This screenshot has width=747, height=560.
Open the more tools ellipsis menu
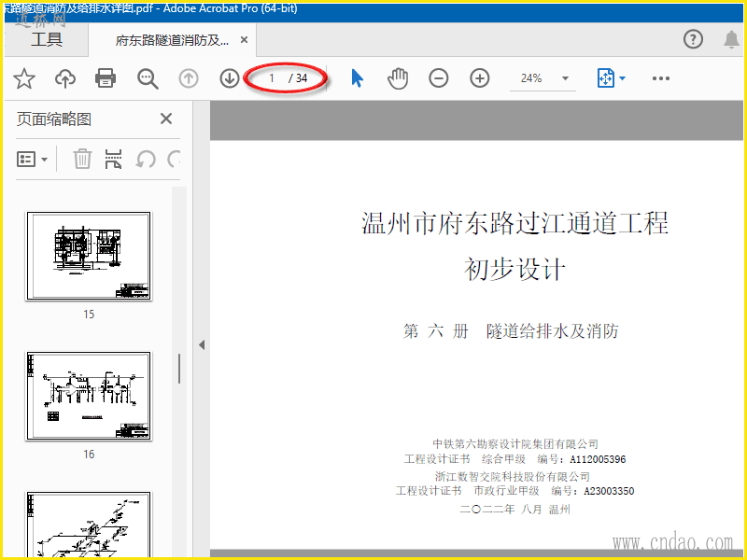(x=661, y=78)
